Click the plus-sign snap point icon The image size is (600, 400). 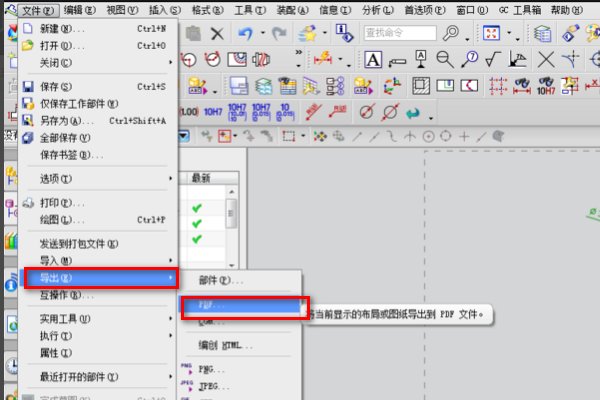(x=464, y=136)
